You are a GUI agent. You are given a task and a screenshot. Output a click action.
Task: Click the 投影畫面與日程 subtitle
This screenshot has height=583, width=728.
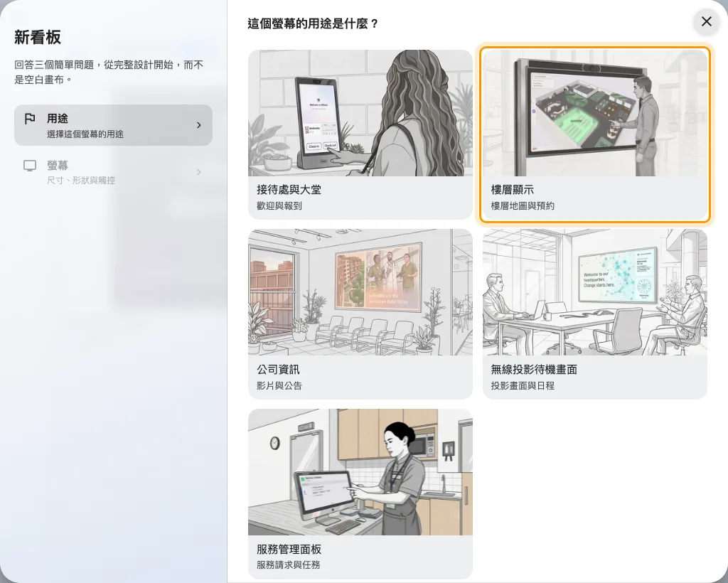pyautogui.click(x=523, y=386)
